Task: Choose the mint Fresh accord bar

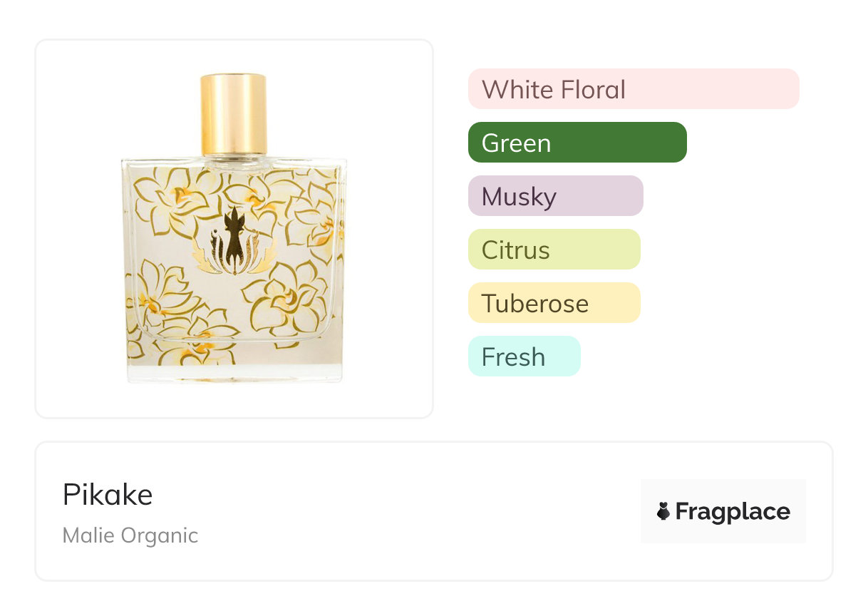Action: point(525,356)
